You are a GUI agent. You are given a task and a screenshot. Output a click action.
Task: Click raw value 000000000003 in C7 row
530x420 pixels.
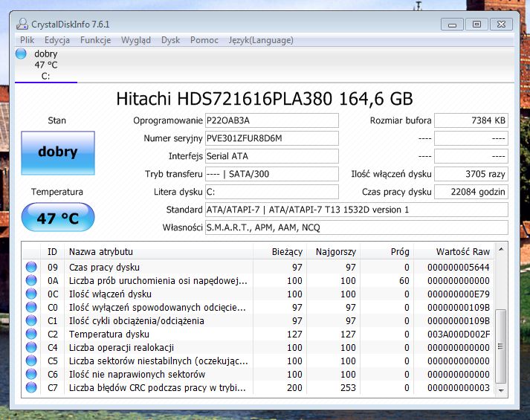coord(459,387)
